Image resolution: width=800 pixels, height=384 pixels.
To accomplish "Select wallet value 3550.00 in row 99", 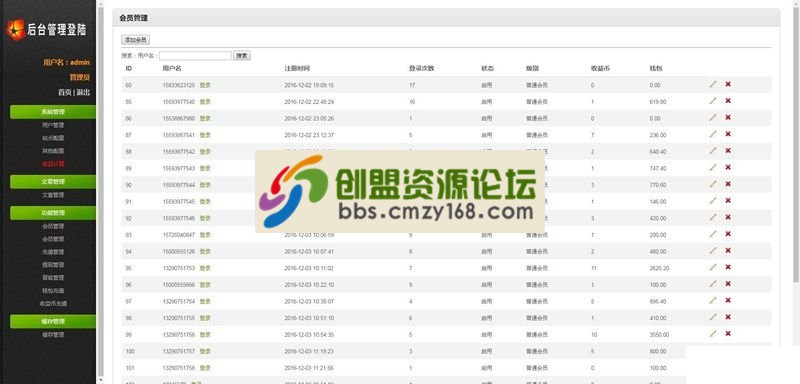I will coord(660,335).
